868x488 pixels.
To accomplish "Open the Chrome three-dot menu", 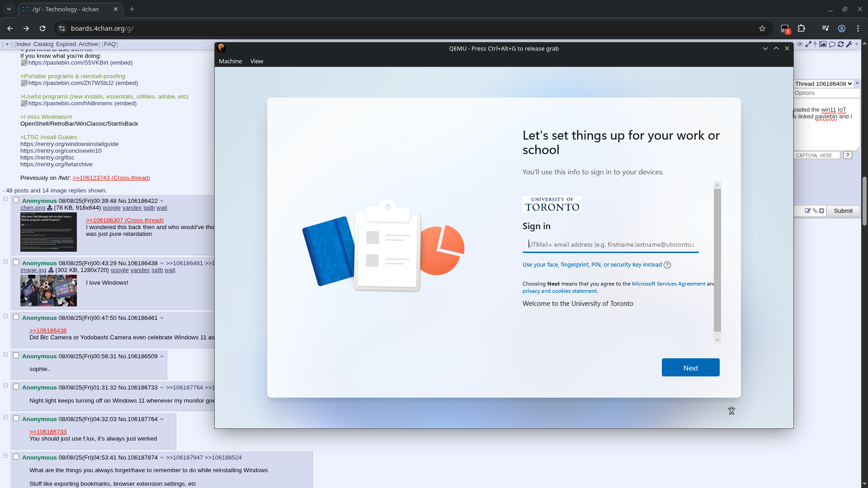I will click(858, 28).
